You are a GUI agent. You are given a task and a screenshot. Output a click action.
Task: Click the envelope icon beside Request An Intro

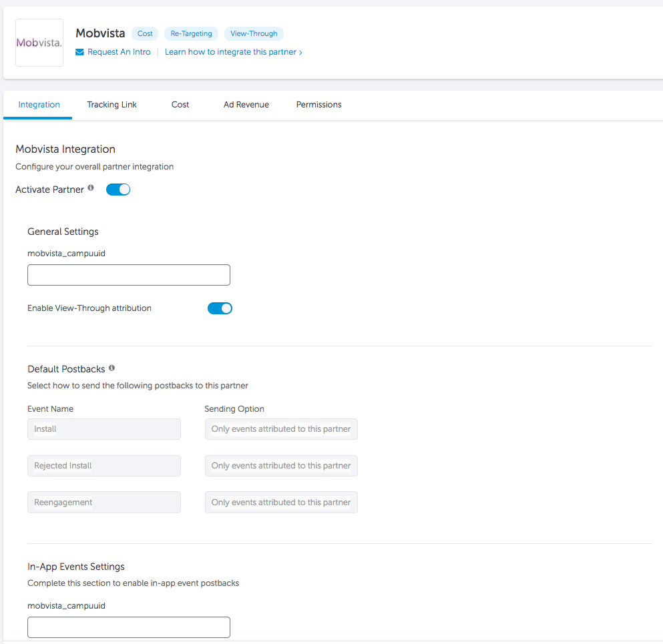click(x=79, y=52)
